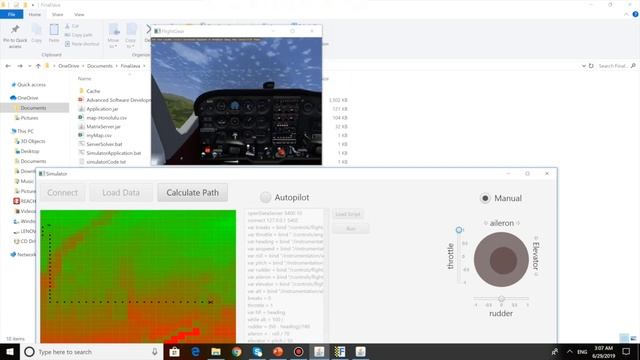The width and height of the screenshot is (640, 360).
Task: Select This PC in the navigation pane
Action: point(25,131)
